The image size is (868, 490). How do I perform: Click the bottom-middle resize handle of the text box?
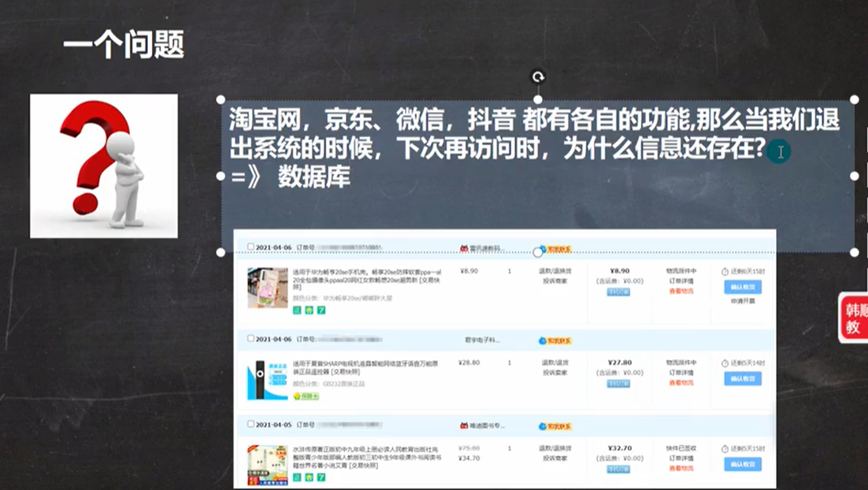point(537,252)
